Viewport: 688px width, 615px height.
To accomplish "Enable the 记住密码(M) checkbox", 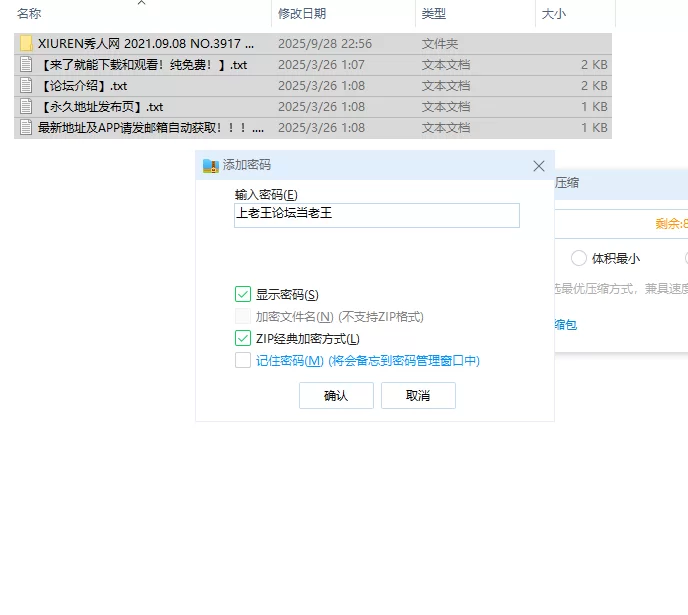I will click(x=243, y=360).
